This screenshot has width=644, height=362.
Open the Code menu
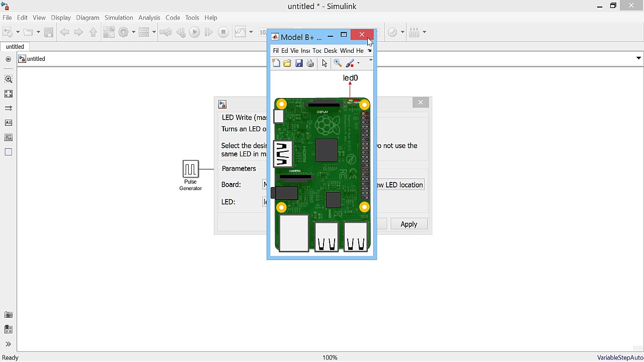click(173, 18)
